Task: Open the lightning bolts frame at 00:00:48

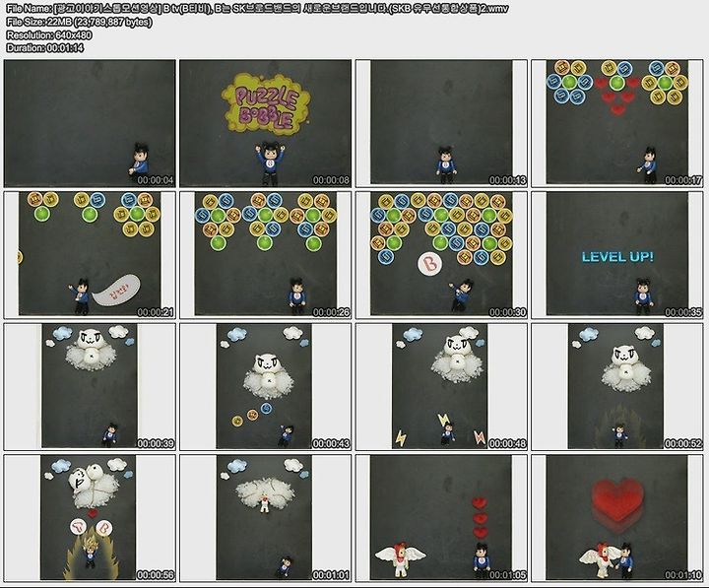Action: (441, 386)
